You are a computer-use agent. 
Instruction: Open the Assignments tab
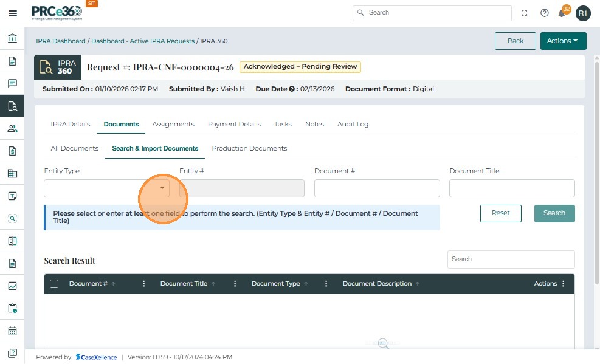point(173,124)
